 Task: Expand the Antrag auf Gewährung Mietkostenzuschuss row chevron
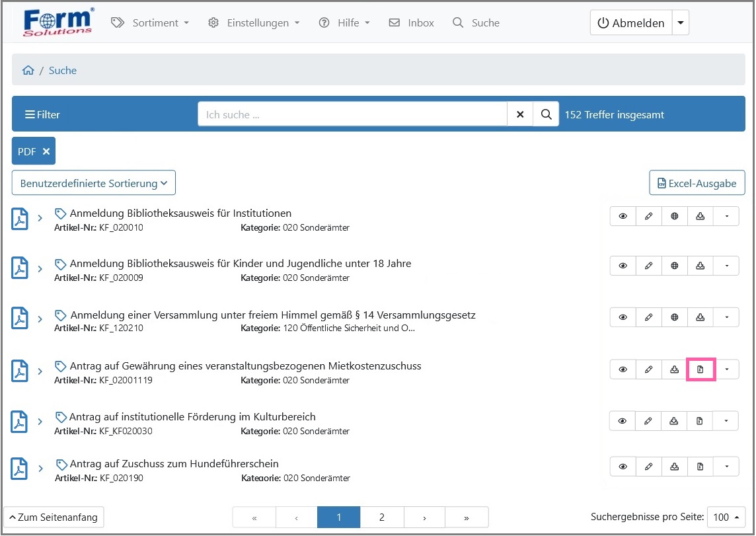point(40,371)
